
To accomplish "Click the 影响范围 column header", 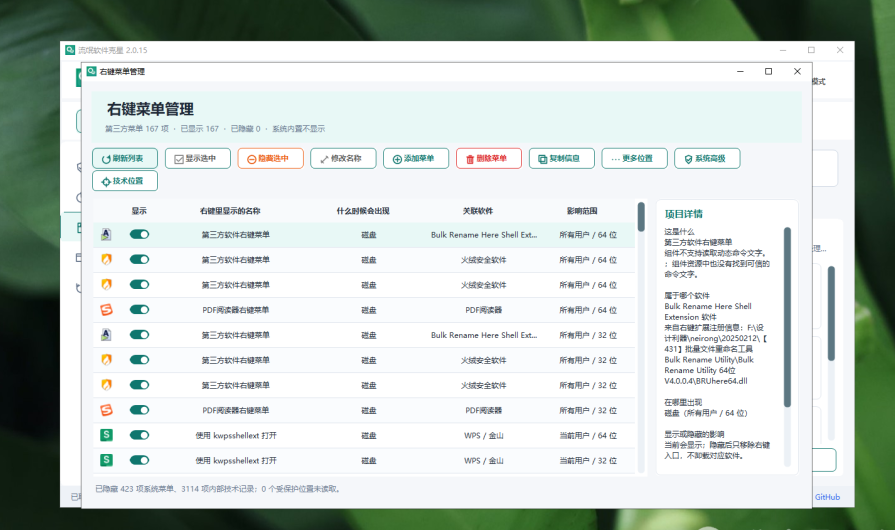I will tap(582, 211).
